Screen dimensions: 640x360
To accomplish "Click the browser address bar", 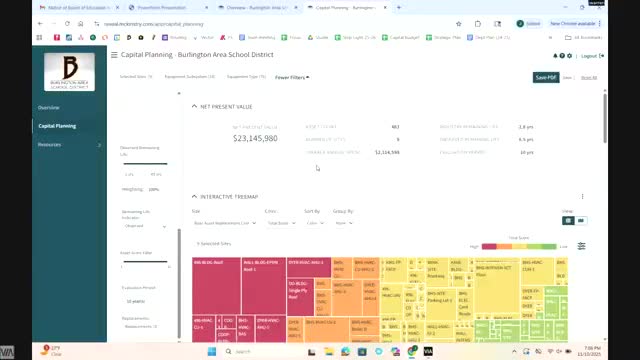I will click(x=273, y=24).
